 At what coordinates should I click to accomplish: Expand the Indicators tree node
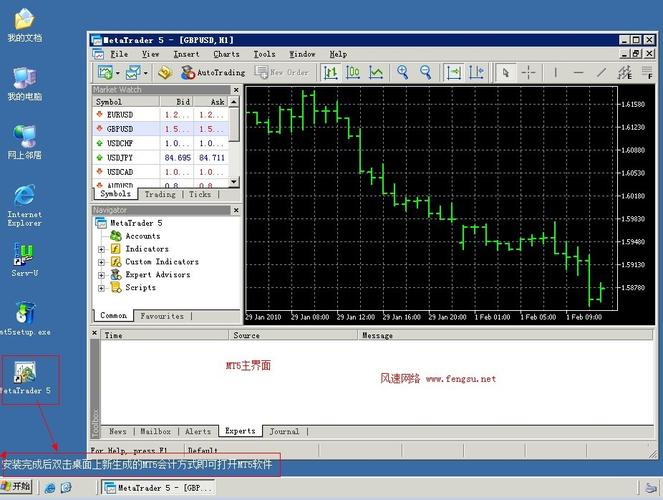[x=101, y=249]
